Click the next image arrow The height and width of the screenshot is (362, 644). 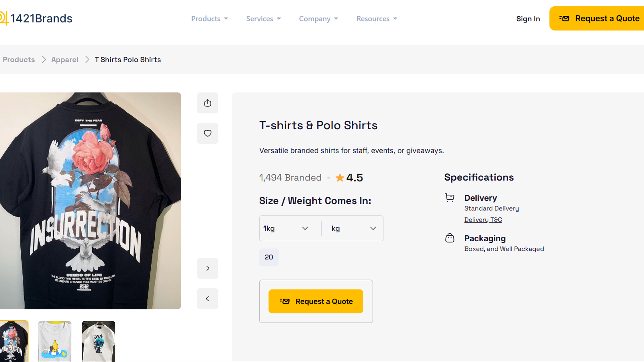(x=207, y=268)
